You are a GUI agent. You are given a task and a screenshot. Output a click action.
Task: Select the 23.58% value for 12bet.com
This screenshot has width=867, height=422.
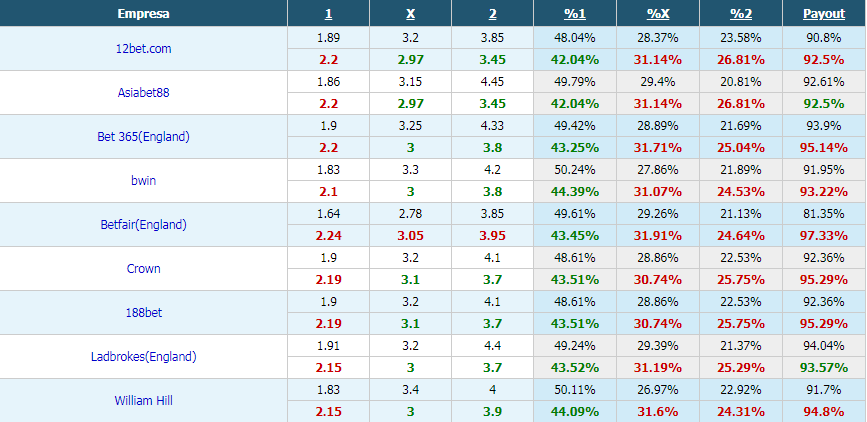tap(740, 38)
